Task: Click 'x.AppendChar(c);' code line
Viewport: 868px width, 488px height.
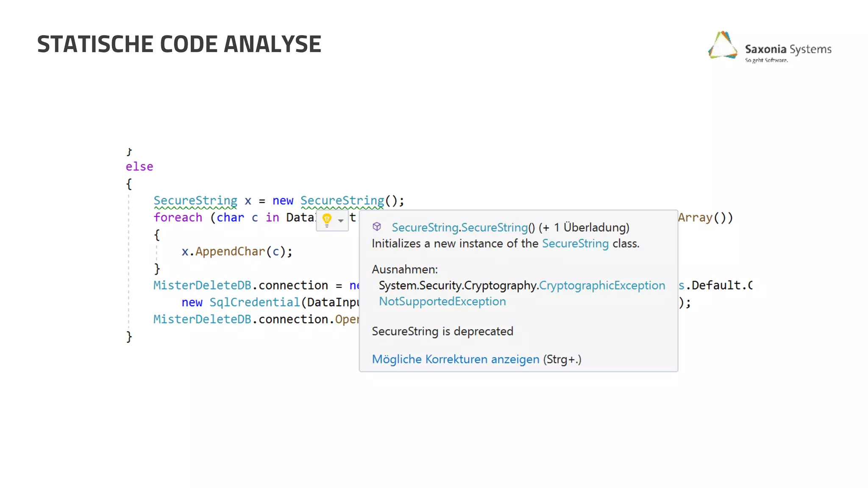Action: point(237,252)
